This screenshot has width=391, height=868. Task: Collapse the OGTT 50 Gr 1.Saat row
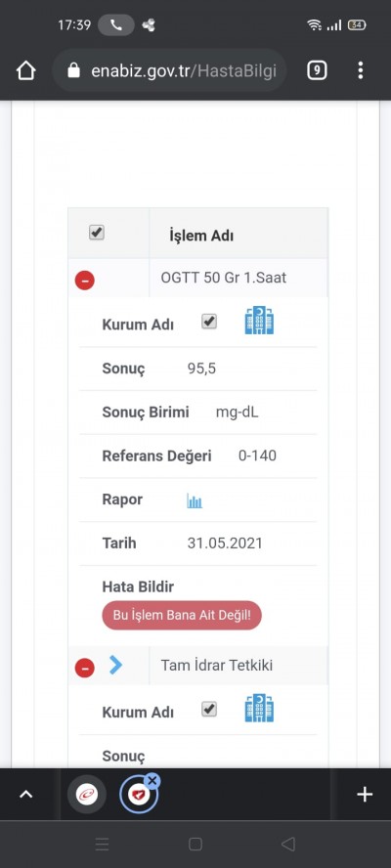pos(85,281)
